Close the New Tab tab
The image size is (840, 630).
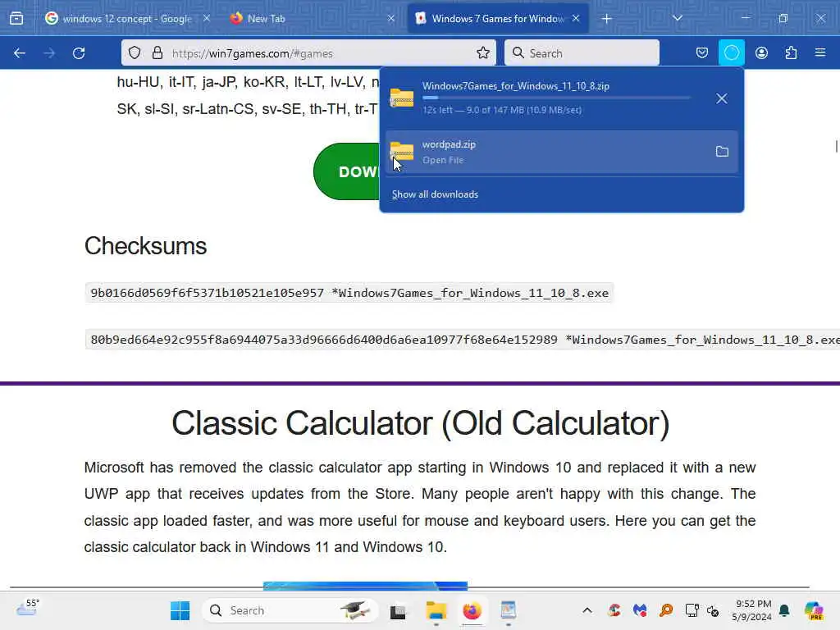[x=391, y=19]
